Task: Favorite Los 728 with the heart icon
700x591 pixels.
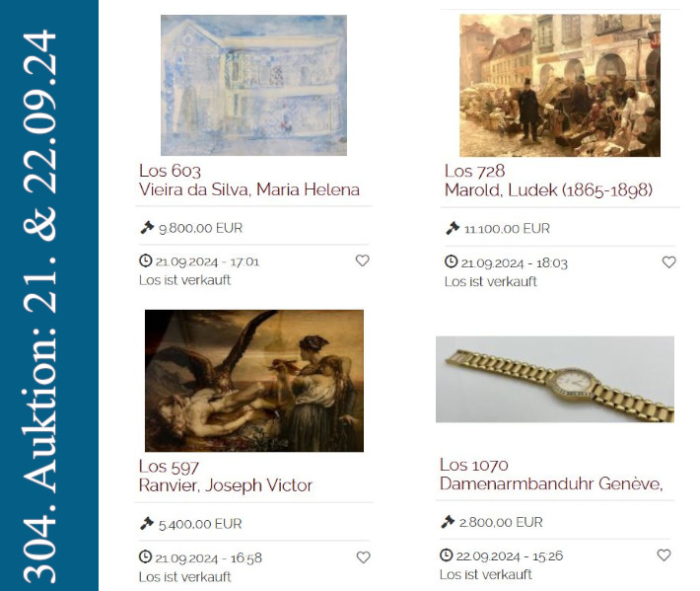Action: pos(668,261)
